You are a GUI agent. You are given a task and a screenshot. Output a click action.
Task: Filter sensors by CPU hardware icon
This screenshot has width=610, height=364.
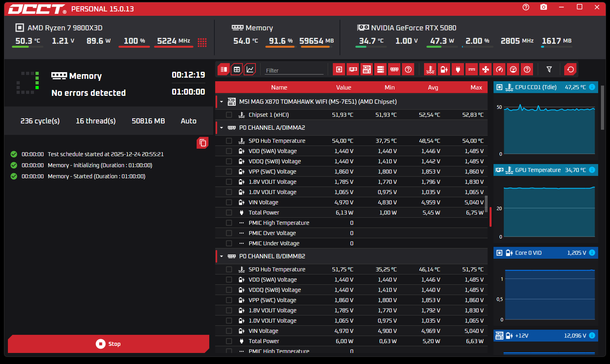pos(339,69)
